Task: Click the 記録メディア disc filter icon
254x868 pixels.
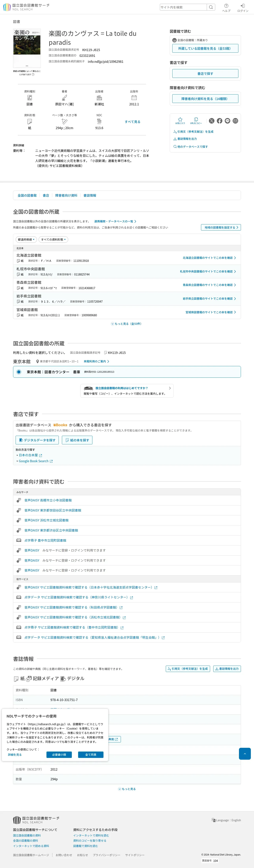Action: tap(29, 679)
